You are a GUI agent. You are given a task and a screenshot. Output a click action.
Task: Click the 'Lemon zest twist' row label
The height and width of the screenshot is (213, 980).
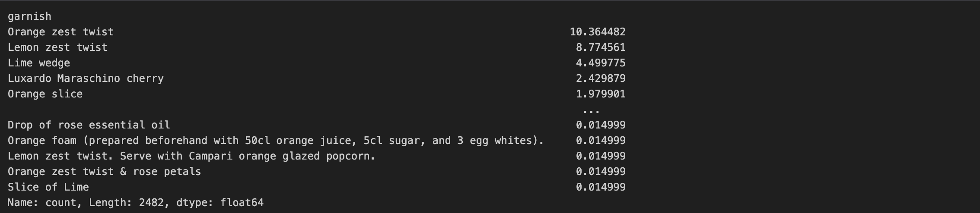pyautogui.click(x=57, y=47)
